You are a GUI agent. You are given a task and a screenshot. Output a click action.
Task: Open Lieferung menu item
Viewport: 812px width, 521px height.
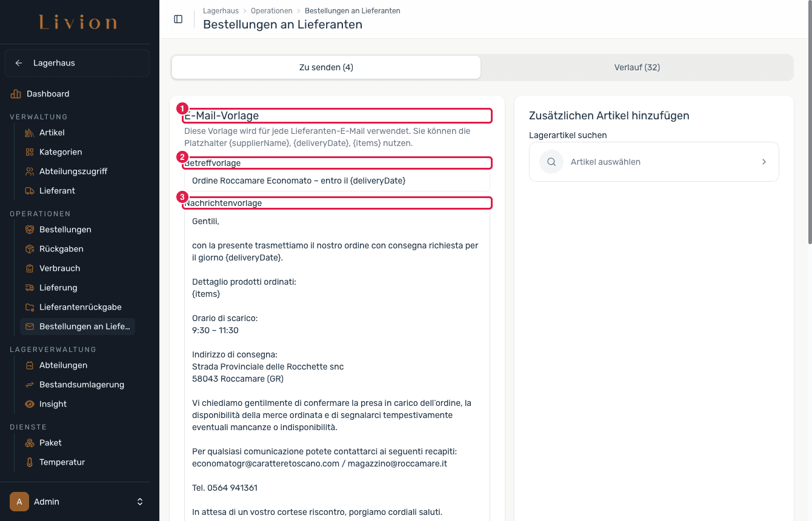(58, 288)
